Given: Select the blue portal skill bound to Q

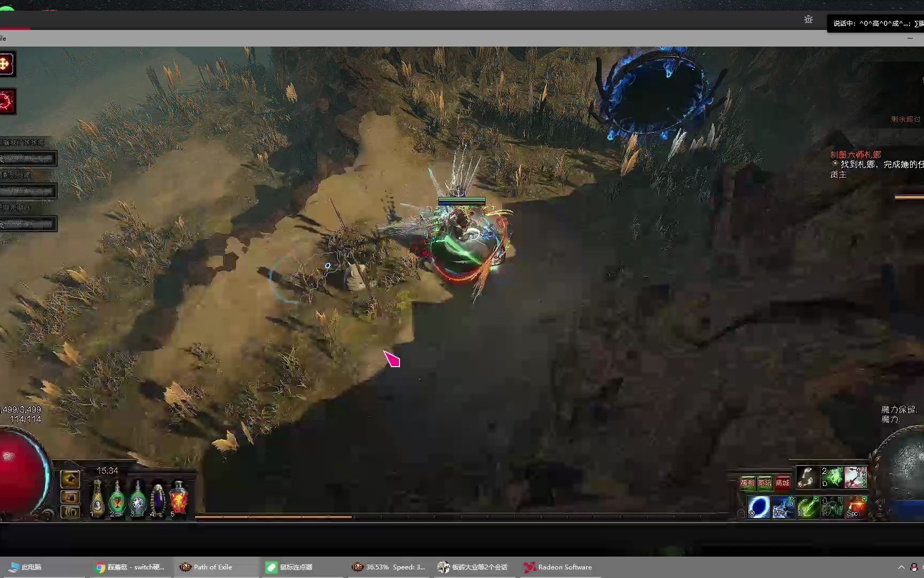Looking at the screenshot, I should point(758,507).
